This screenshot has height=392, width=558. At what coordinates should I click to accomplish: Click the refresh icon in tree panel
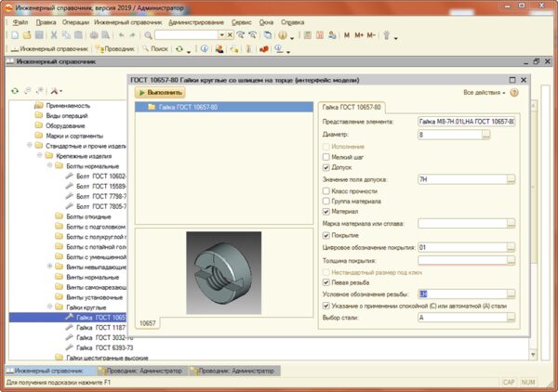(14, 91)
